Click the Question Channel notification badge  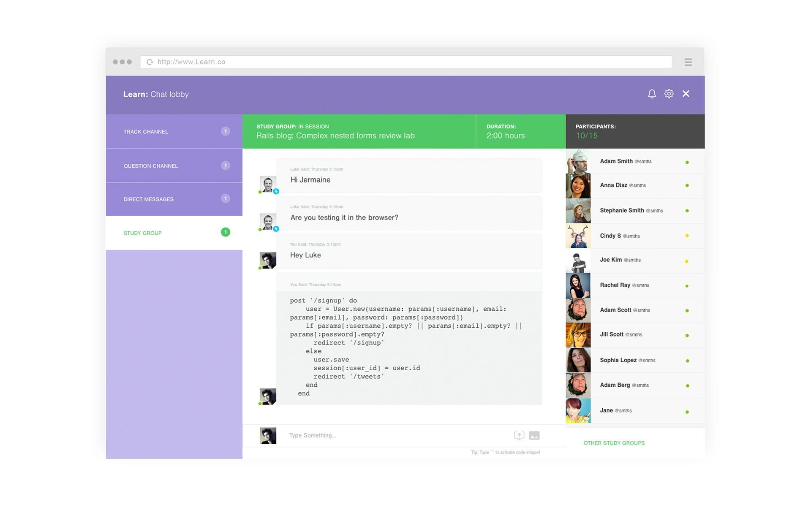226,166
